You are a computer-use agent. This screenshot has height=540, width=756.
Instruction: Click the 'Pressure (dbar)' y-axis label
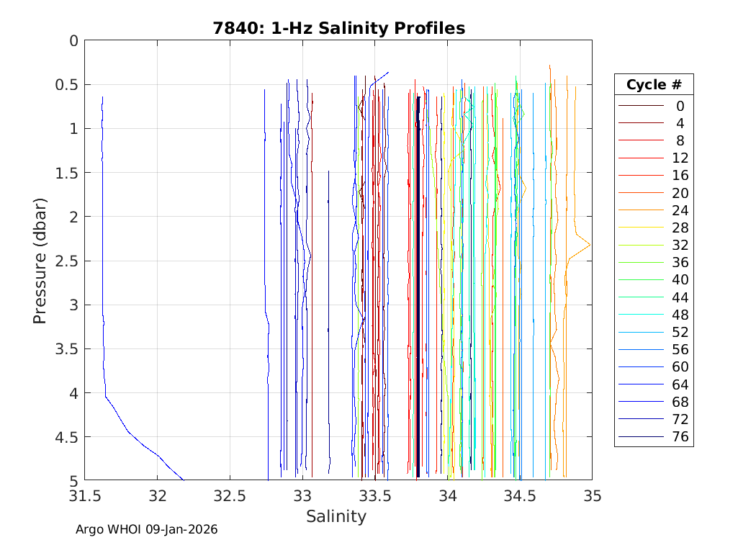pos(40,260)
